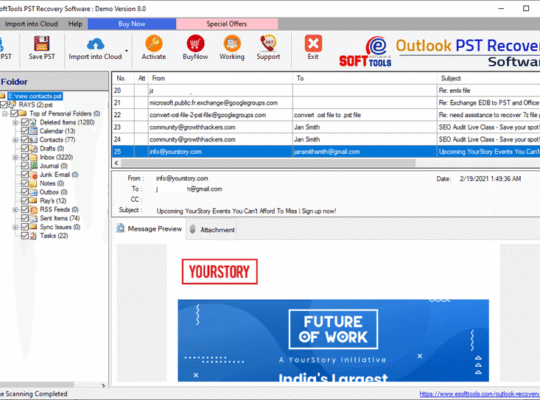This screenshot has height=400, width=540.
Task: Open the Import into Cloud dropdown arrow
Action: [x=126, y=51]
